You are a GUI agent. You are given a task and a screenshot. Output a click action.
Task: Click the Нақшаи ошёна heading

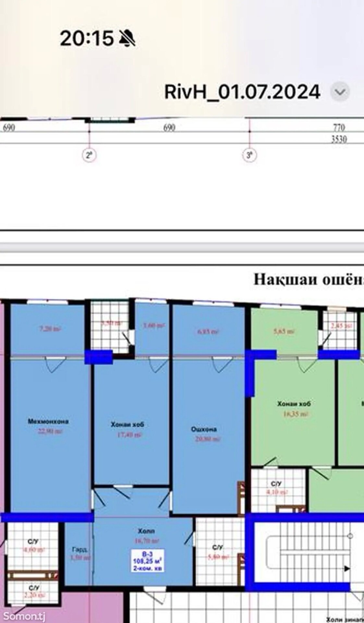308,279
